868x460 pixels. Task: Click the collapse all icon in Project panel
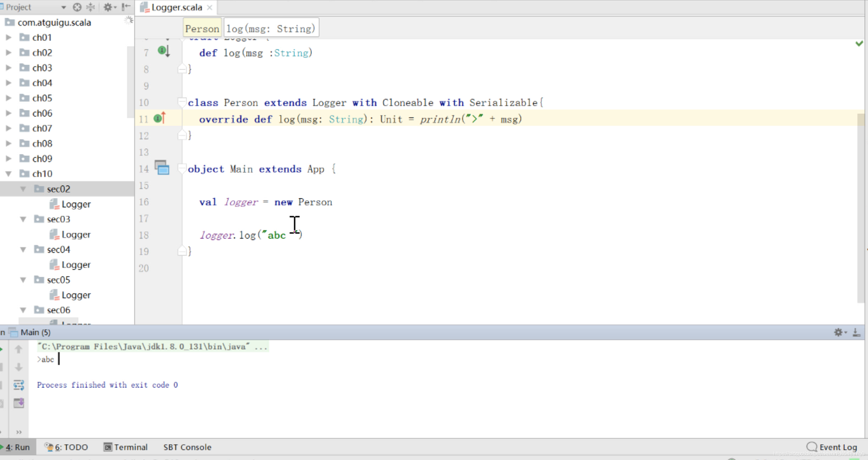tap(91, 7)
